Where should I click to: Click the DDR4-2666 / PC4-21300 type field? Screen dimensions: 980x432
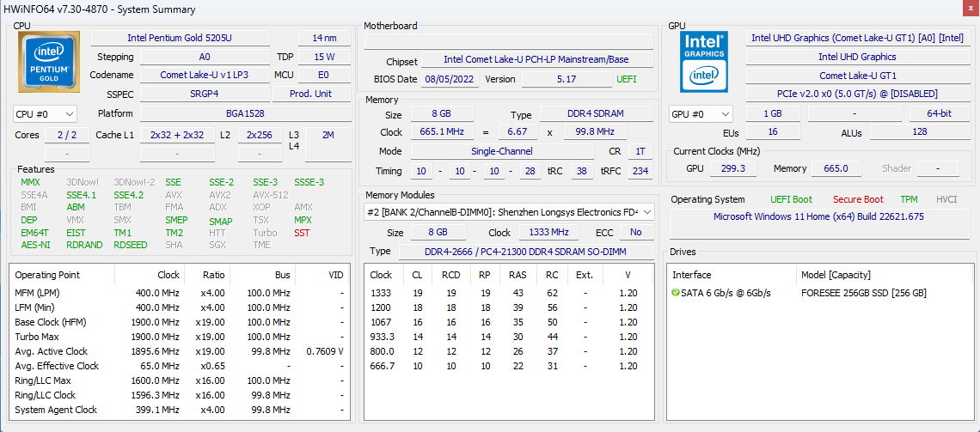526,252
